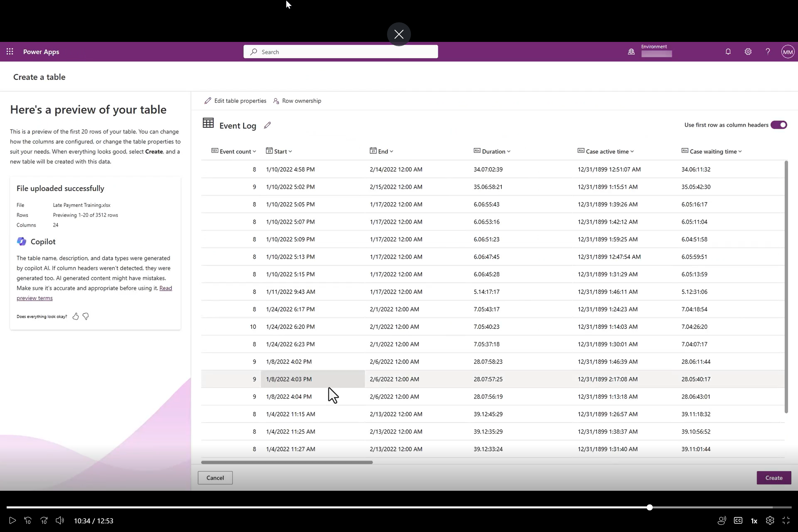Viewport: 798px width, 532px height.
Task: Give thumbs up to Copilot feedback
Action: (76, 316)
